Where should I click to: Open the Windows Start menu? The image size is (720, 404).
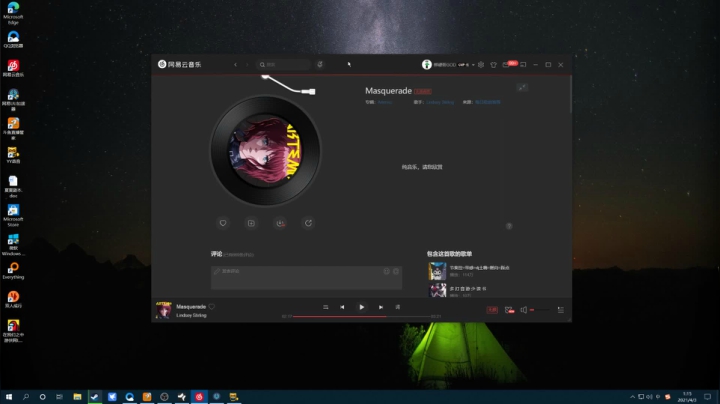pyautogui.click(x=9, y=397)
